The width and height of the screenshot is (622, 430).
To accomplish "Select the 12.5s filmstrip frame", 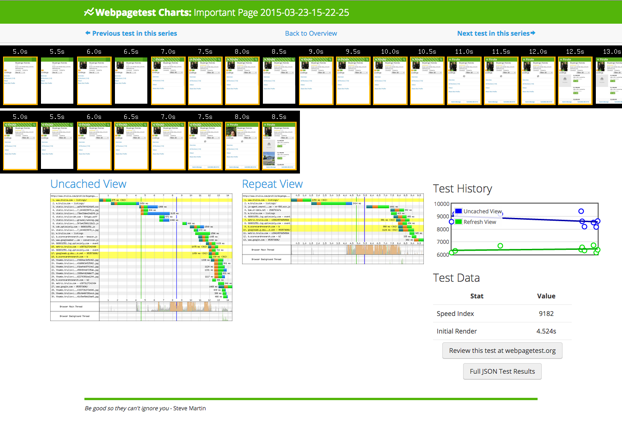I will 574,81.
